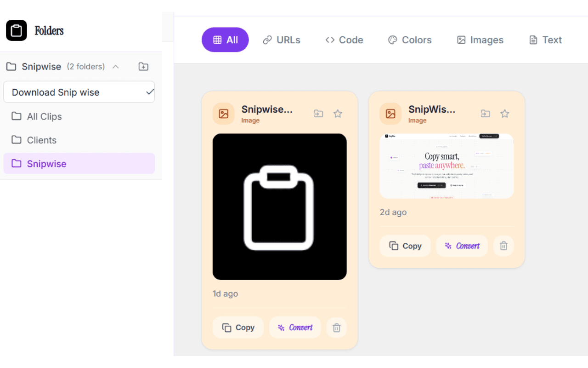Select the Colors palette icon filter

[393, 40]
